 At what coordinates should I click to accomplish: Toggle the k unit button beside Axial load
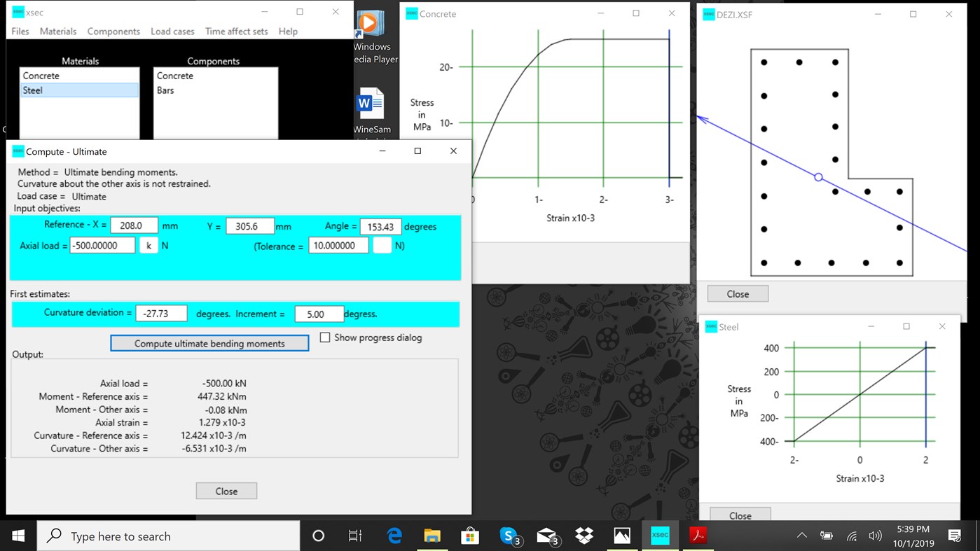(147, 245)
